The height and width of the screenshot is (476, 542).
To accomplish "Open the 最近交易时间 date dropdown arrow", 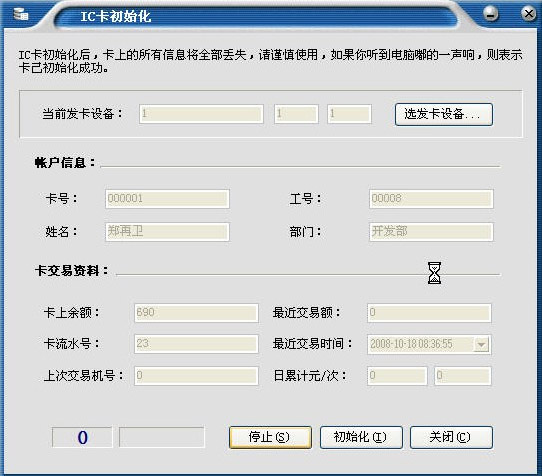I will point(481,344).
